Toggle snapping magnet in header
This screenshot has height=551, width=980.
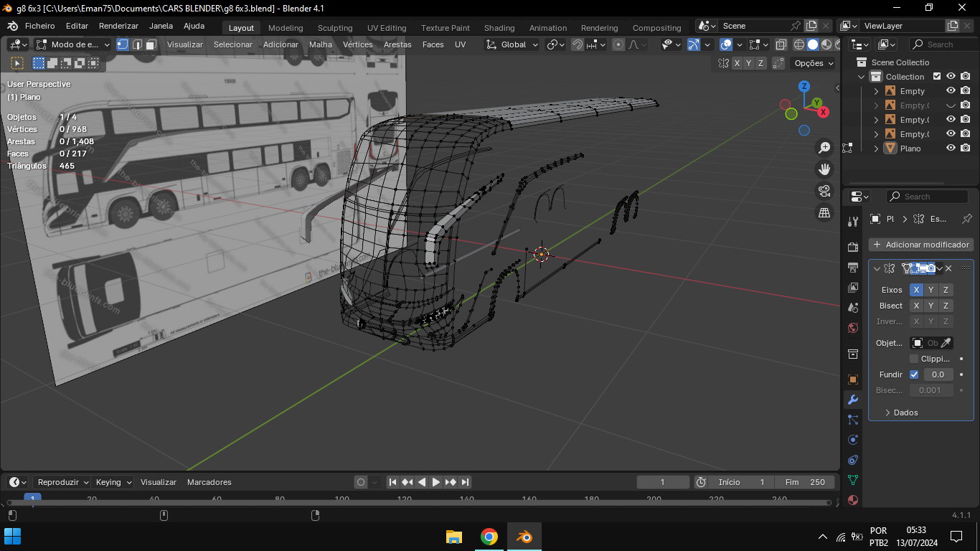[x=577, y=44]
